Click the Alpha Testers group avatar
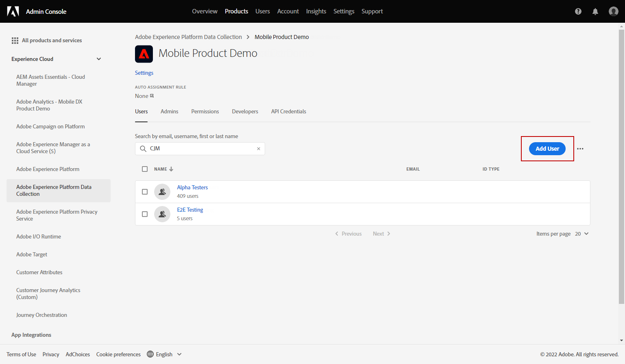The height and width of the screenshot is (364, 625). click(162, 192)
